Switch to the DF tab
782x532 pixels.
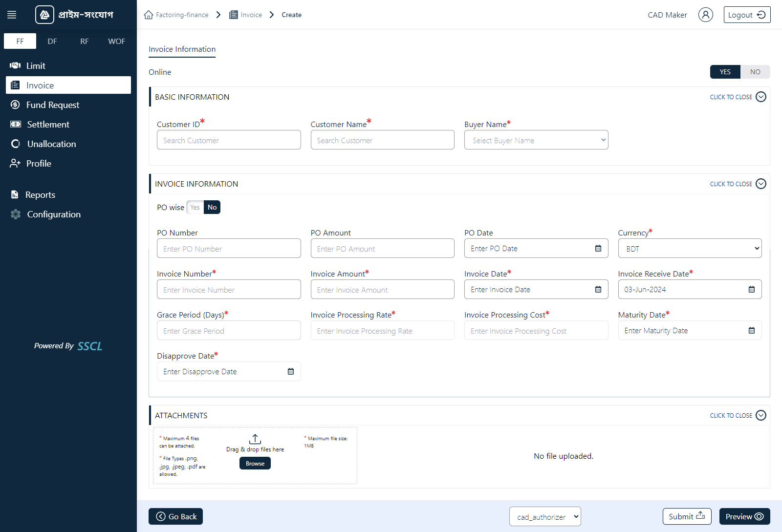point(52,41)
